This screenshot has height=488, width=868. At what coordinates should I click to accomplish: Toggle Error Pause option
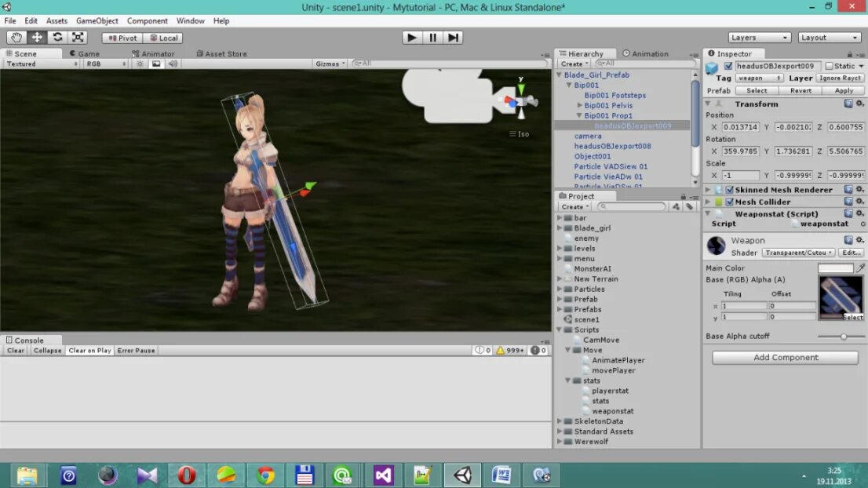(x=137, y=350)
